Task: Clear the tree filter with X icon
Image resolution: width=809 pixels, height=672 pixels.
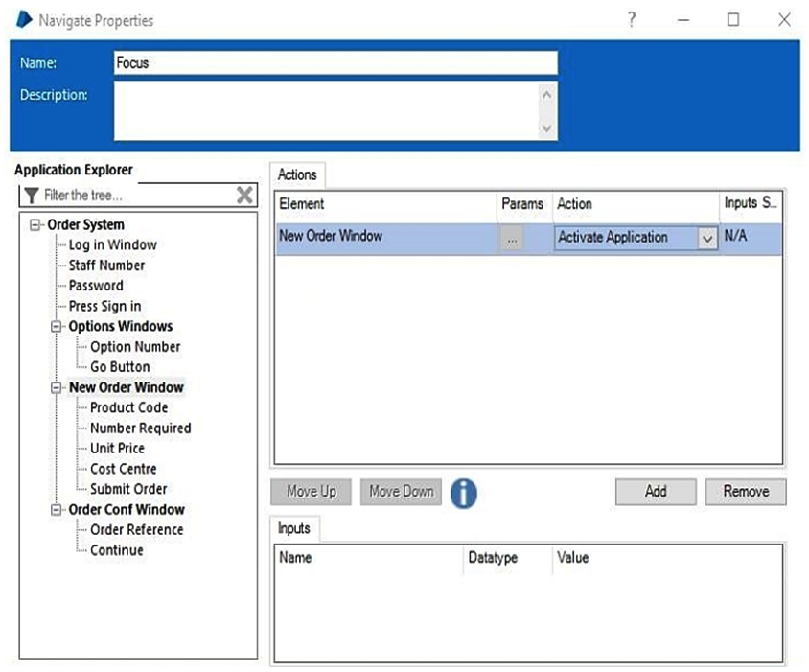Action: (x=244, y=196)
